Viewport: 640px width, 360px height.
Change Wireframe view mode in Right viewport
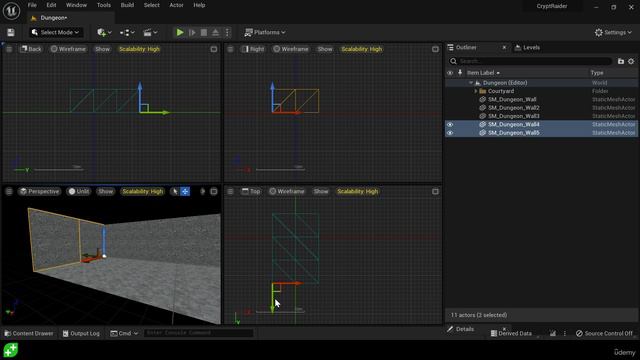(x=291, y=49)
